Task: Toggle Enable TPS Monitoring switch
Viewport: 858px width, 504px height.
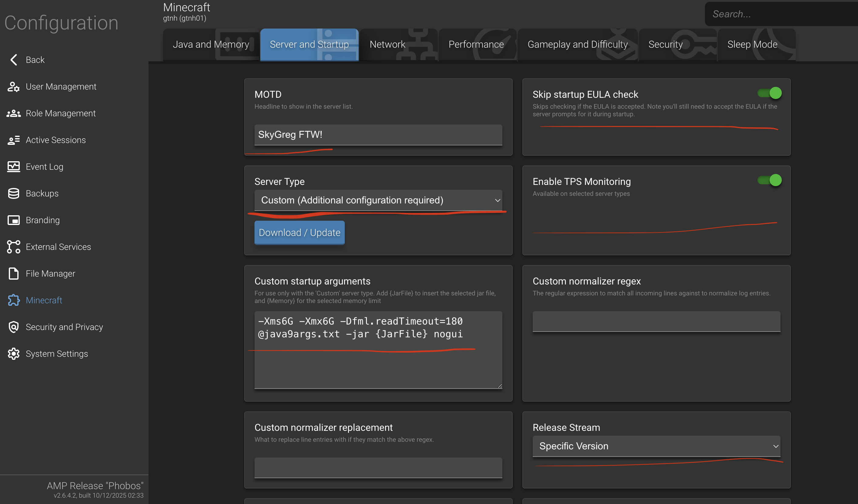Action: click(770, 180)
